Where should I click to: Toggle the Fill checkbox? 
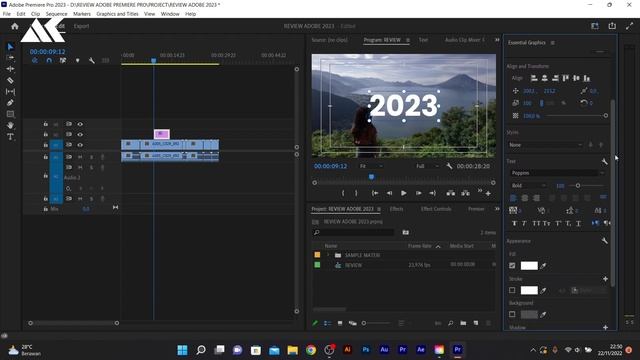[x=512, y=266]
